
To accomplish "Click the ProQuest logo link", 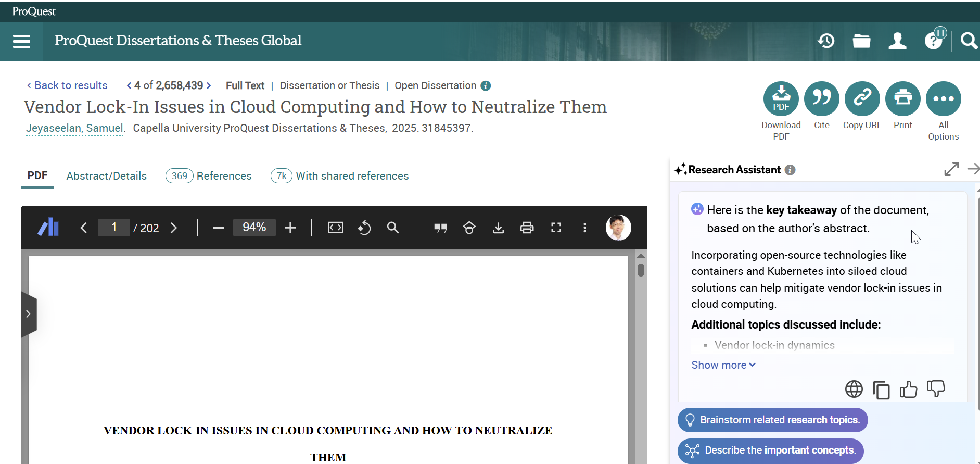I will point(34,11).
